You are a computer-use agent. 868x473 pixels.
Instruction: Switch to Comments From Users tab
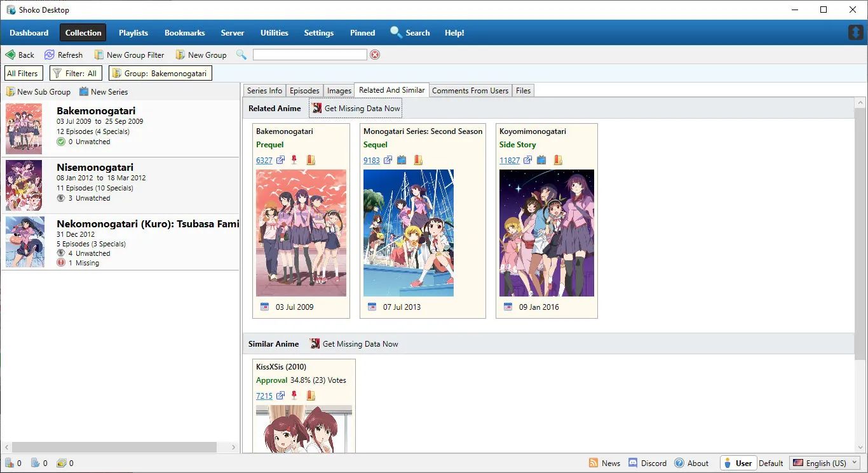(470, 91)
